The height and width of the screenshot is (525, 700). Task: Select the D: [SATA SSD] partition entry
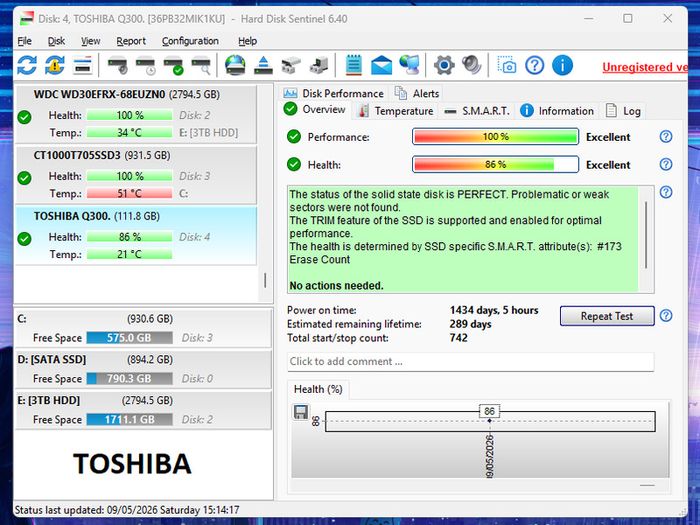pyautogui.click(x=143, y=369)
